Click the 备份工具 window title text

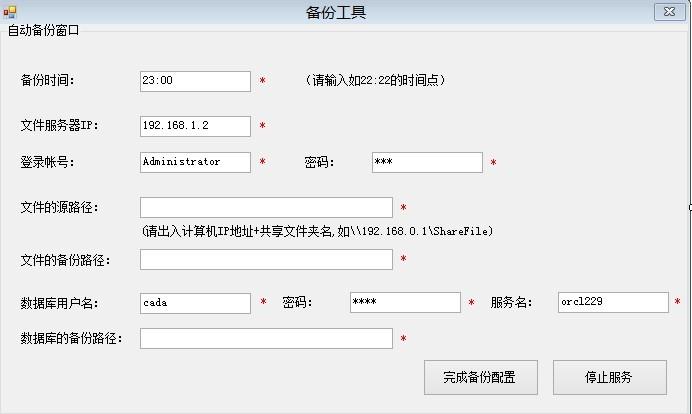click(x=336, y=12)
